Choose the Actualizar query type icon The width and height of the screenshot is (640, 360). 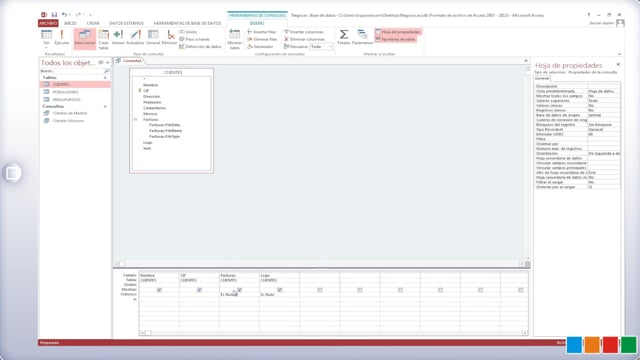135,37
